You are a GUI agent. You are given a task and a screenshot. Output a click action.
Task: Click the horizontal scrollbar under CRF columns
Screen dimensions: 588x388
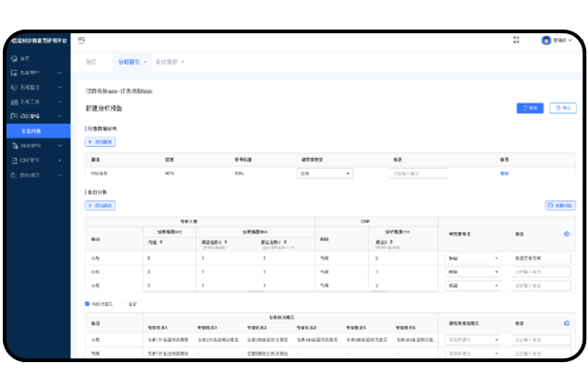point(379,291)
